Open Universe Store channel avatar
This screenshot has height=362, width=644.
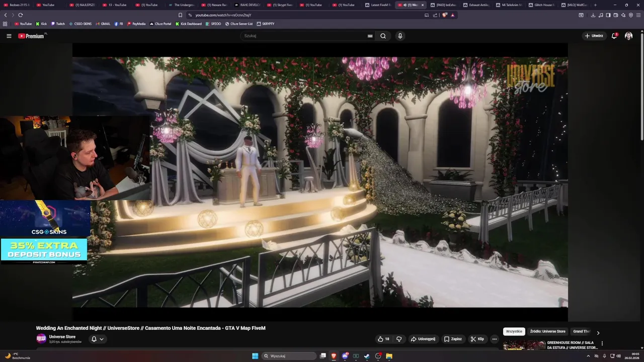[x=41, y=339]
